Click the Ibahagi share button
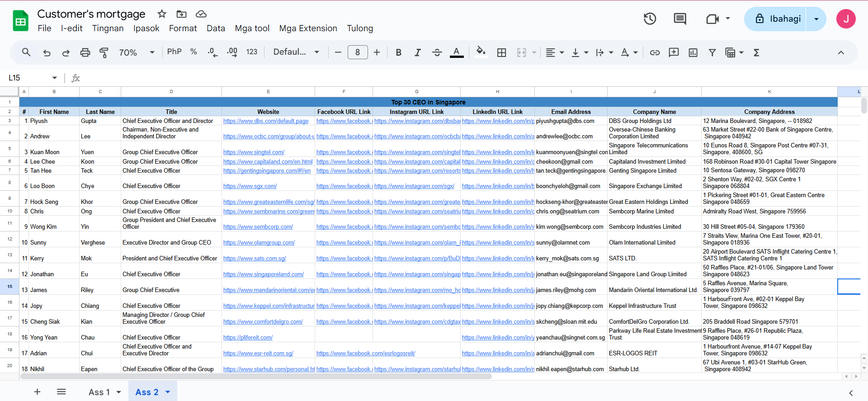 click(775, 19)
